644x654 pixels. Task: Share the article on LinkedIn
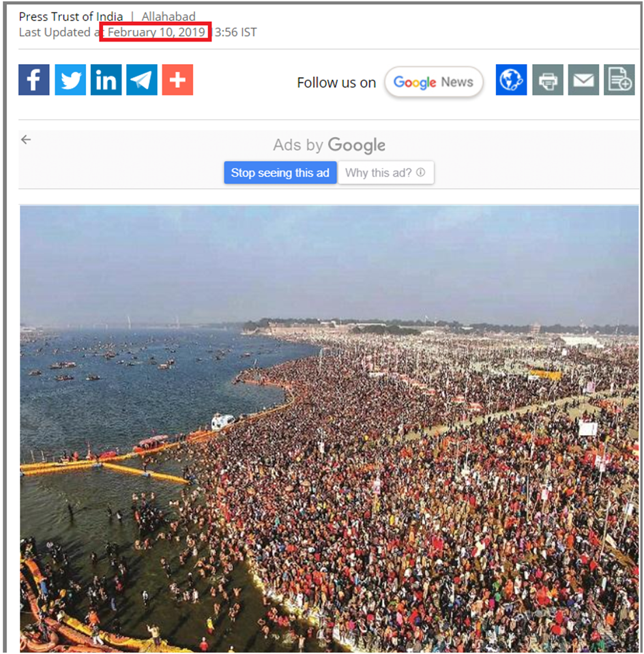[106, 80]
